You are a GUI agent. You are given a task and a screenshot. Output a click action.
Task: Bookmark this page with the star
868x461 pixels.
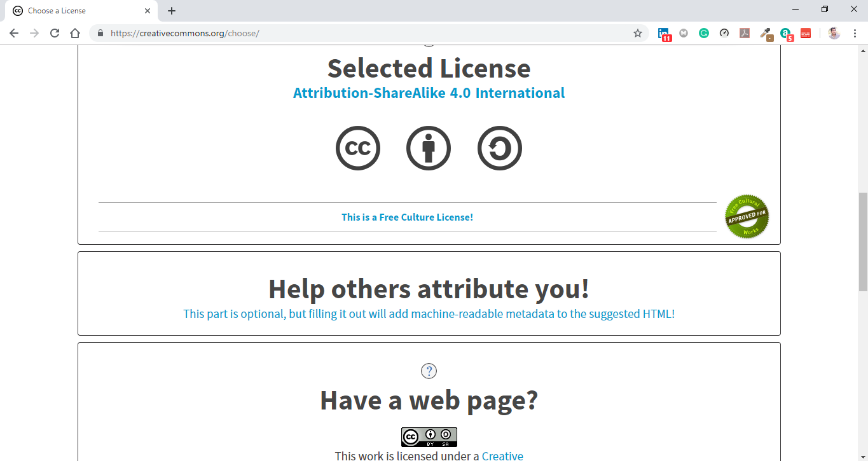coord(638,33)
